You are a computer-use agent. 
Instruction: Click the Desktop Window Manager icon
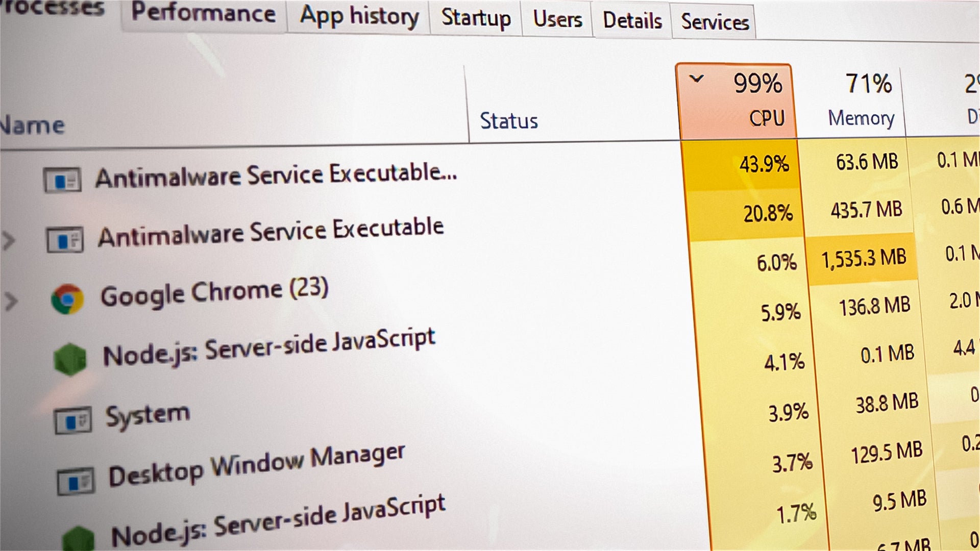point(76,481)
